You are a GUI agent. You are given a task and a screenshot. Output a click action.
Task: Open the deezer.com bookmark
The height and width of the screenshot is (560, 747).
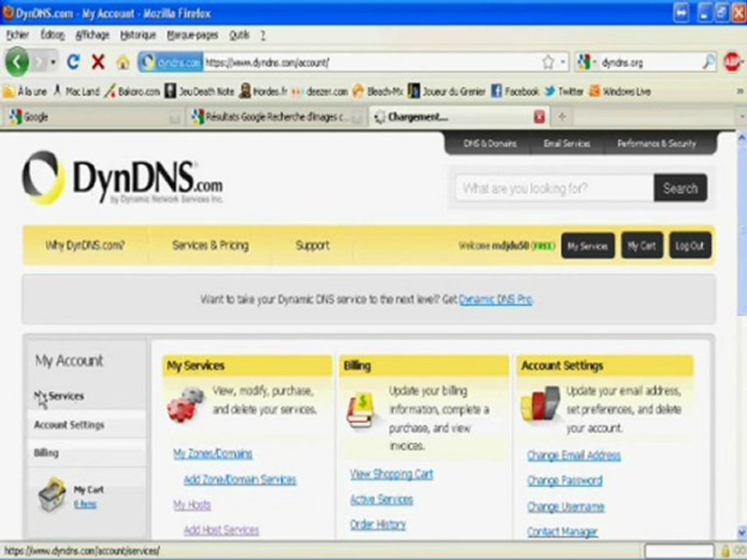click(320, 91)
